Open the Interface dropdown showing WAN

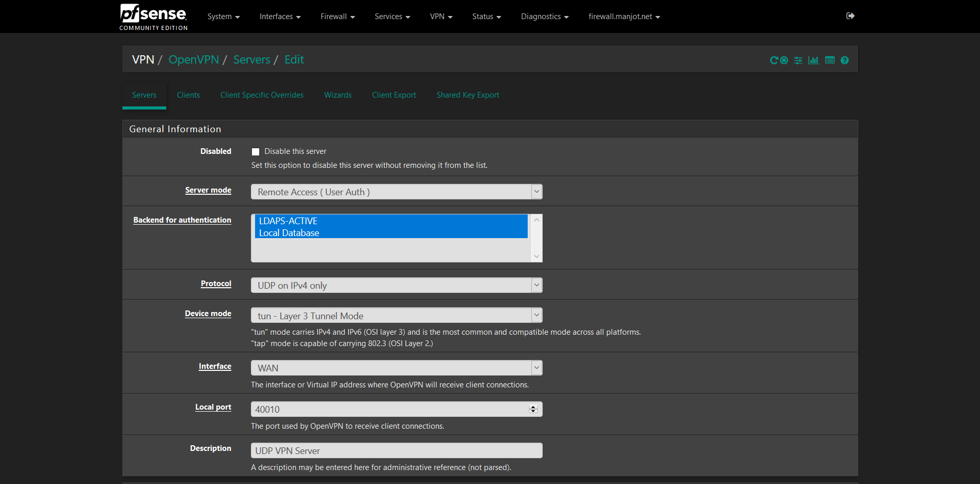pyautogui.click(x=397, y=368)
